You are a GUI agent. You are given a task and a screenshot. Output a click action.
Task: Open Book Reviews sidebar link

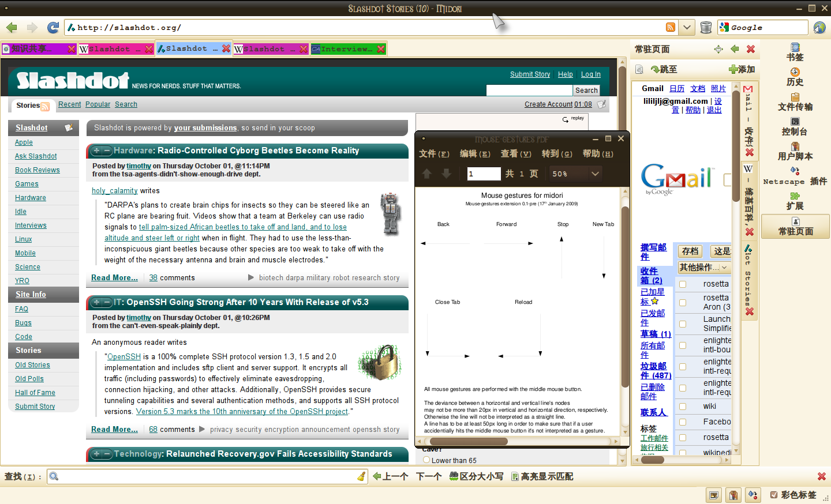tap(38, 170)
